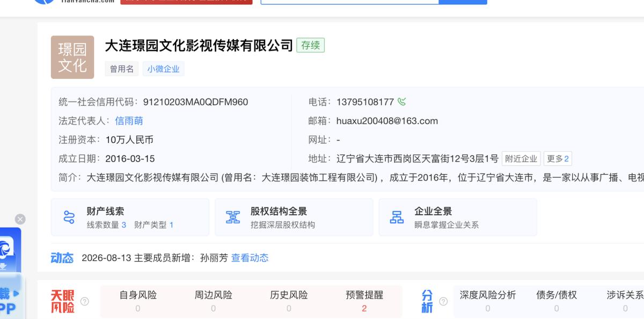This screenshot has height=319, width=644.
Task: Click the search input field at top
Action: click(349, 2)
